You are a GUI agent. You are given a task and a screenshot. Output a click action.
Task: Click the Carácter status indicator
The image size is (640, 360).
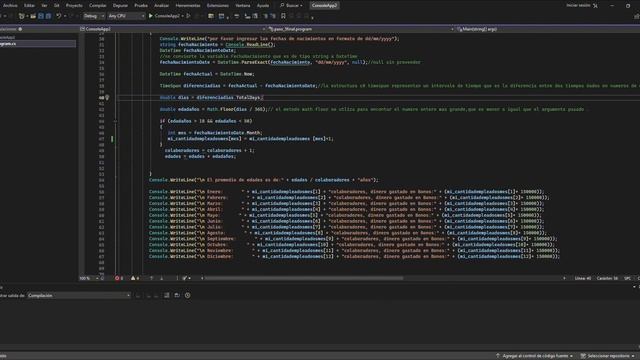click(607, 278)
